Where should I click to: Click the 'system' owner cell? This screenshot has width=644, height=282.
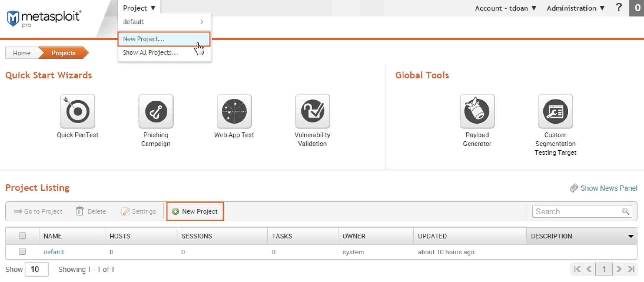[x=353, y=252]
